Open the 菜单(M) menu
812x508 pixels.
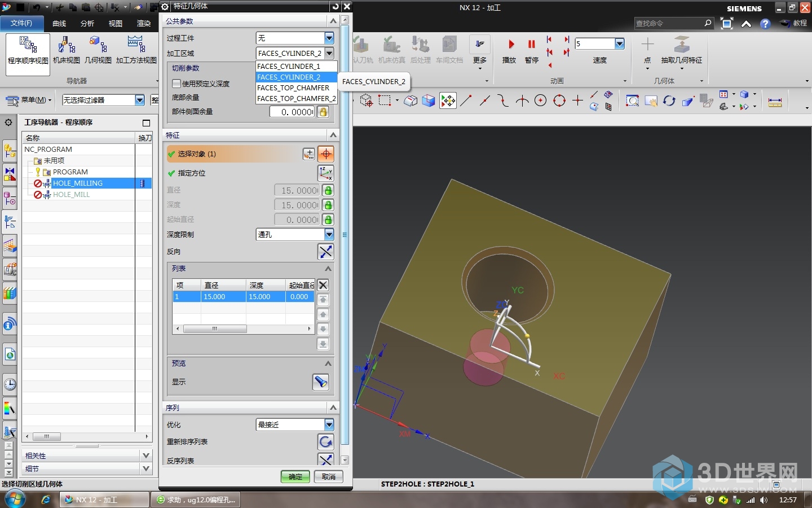click(29, 100)
